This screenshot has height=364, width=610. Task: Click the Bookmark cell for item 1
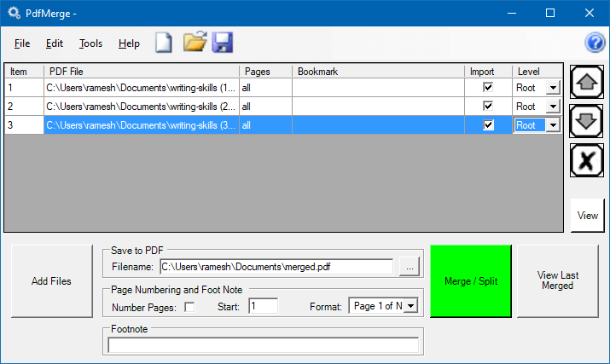378,88
